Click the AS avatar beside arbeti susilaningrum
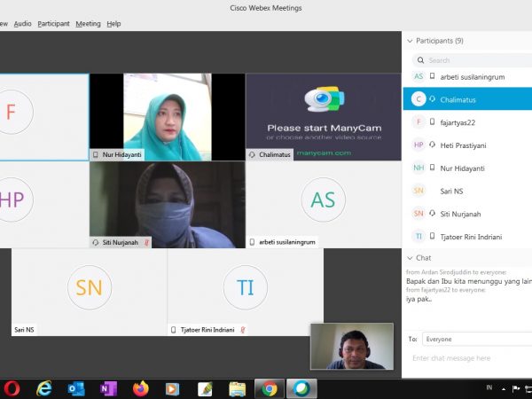Viewport: 532px width, 399px height. tap(419, 76)
